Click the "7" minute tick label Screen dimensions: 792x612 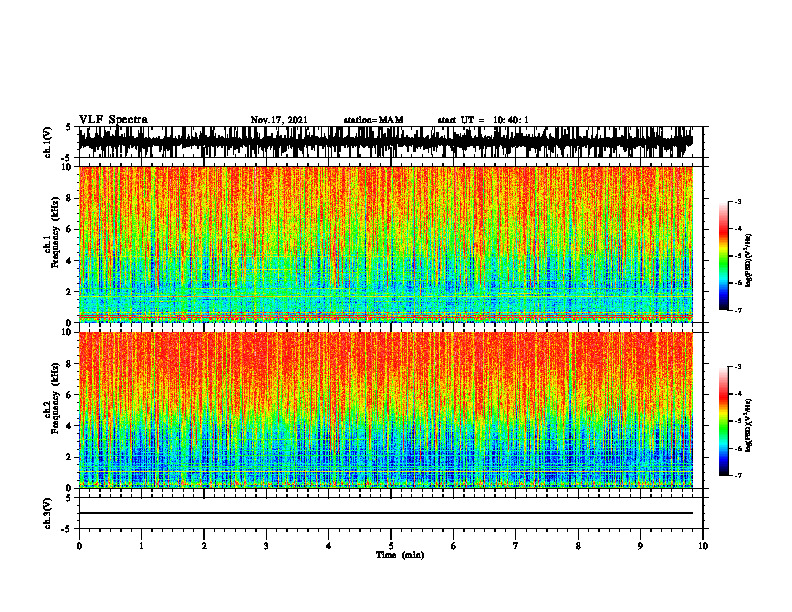pos(516,546)
